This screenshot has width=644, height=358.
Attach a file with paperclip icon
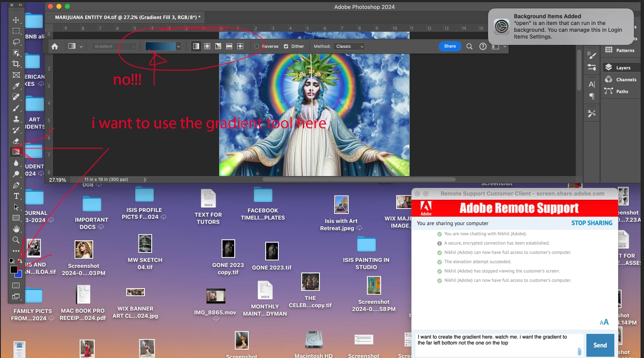coord(579,351)
